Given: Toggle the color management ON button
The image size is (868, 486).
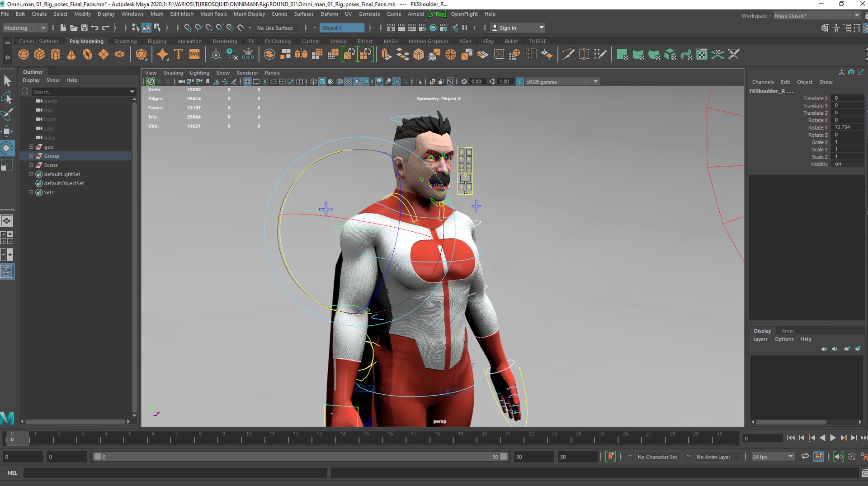Looking at the screenshot, I should 519,82.
